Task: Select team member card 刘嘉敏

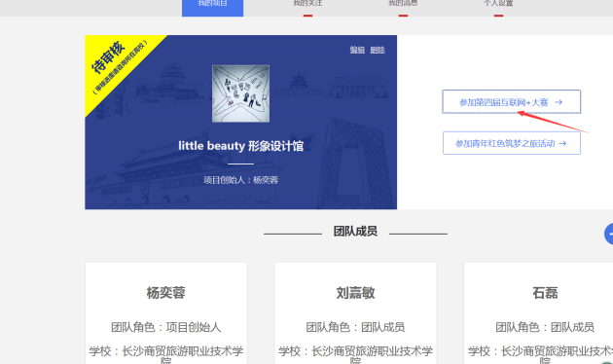Action: tap(355, 313)
